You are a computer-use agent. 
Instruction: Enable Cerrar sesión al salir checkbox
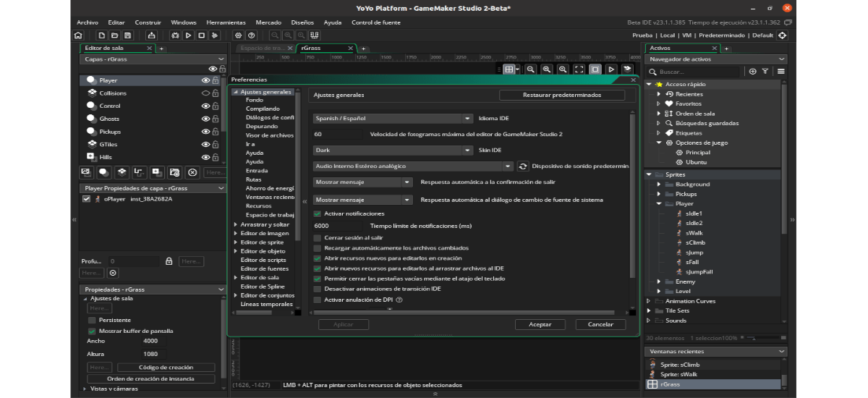[x=318, y=237]
